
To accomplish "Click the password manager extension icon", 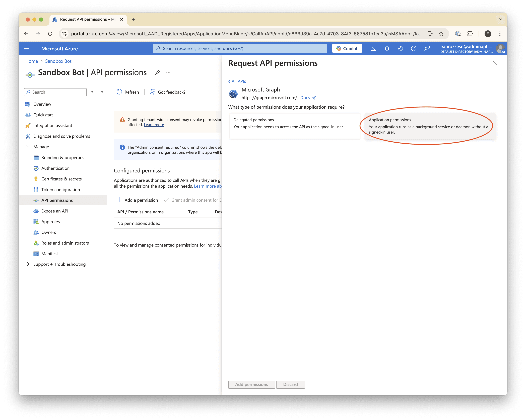I will [x=458, y=34].
